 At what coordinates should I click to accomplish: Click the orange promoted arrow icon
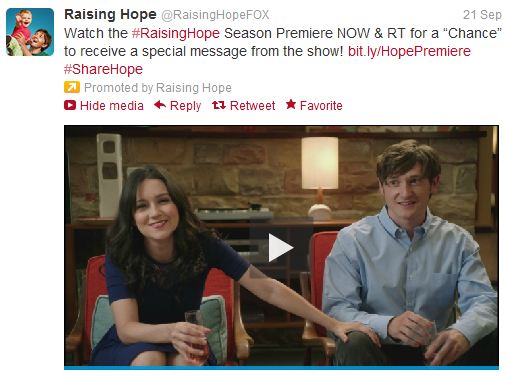click(72, 87)
